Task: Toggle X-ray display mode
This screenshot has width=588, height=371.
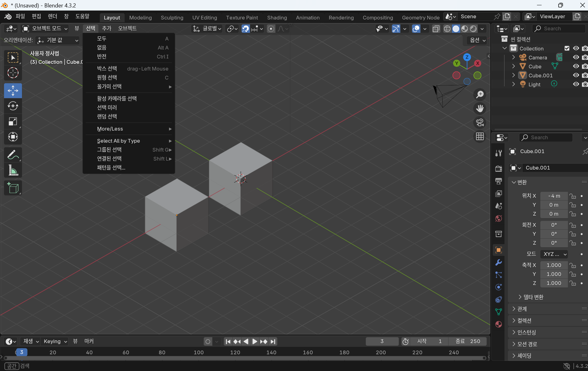Action: (436, 29)
